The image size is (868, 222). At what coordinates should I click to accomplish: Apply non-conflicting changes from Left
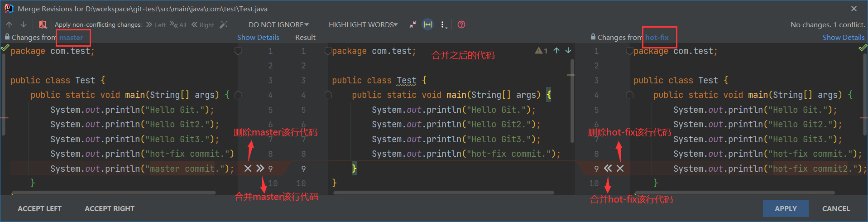point(156,25)
